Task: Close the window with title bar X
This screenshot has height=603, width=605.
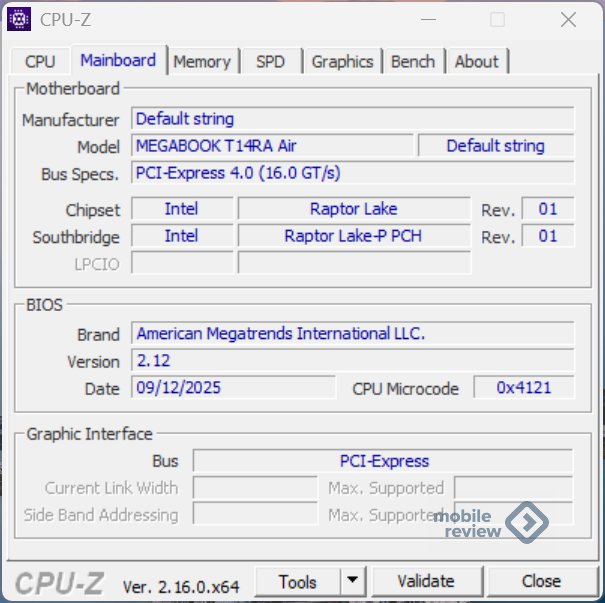Action: [x=568, y=19]
